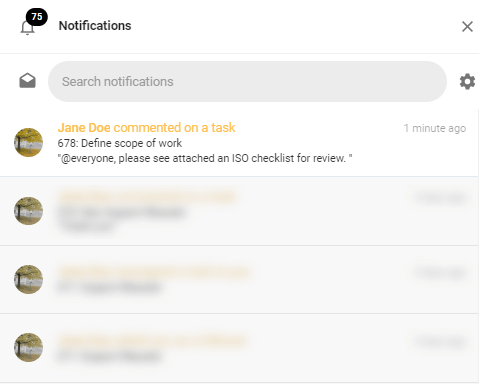479x384 pixels.
Task: Open task "678: Define scope of work"
Action: pyautogui.click(x=120, y=143)
